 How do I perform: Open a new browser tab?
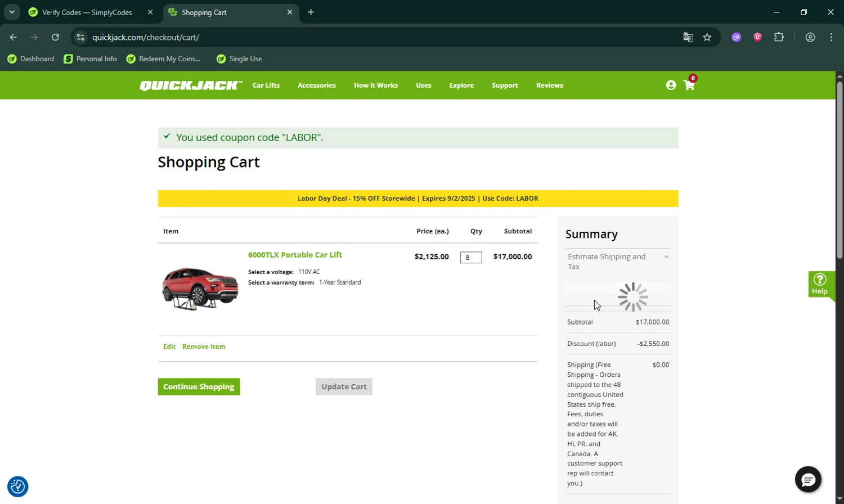coord(311,12)
